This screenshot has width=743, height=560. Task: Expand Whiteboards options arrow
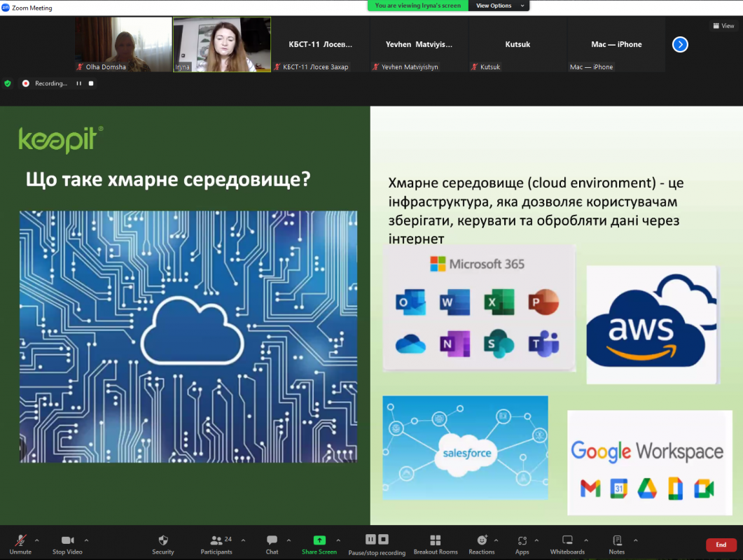[x=586, y=540]
